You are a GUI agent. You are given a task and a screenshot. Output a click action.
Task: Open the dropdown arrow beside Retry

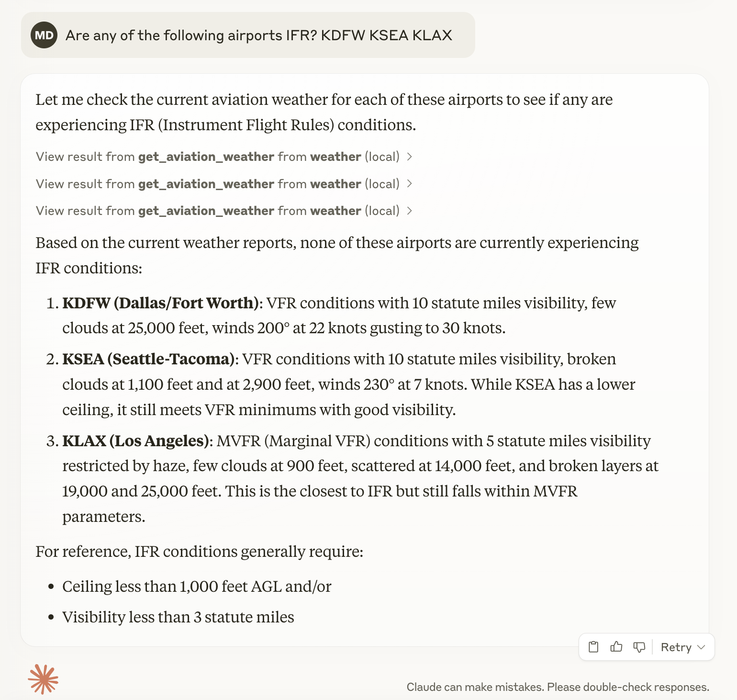(702, 647)
